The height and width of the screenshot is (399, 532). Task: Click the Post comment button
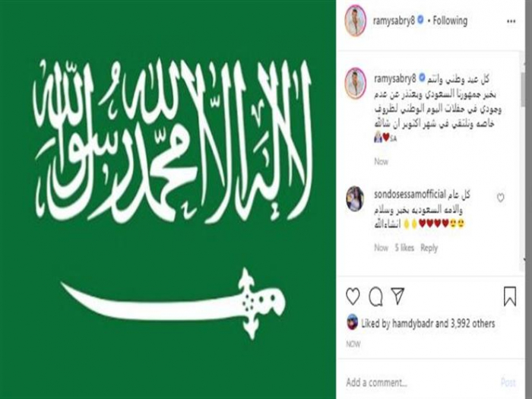[508, 383]
